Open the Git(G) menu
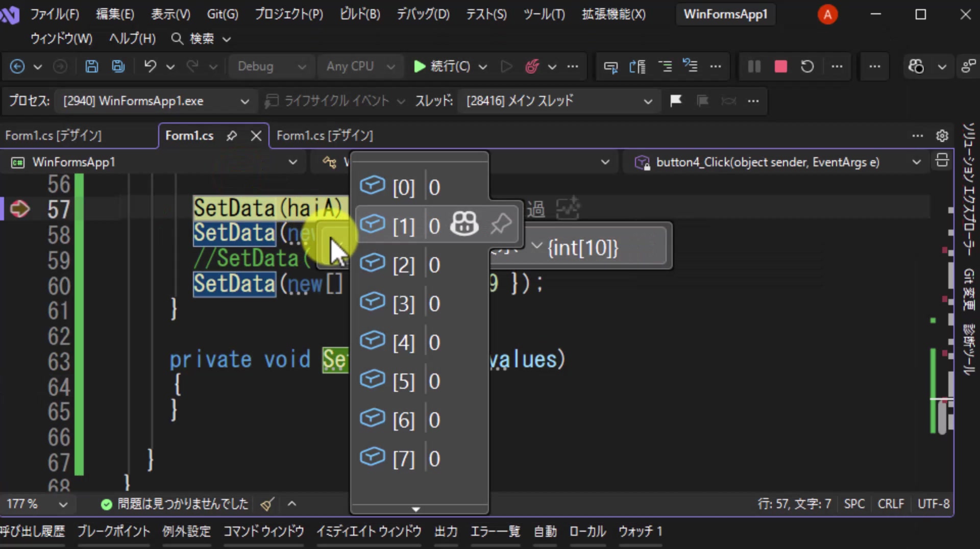Screen dimensions: 980x549 click(x=223, y=14)
